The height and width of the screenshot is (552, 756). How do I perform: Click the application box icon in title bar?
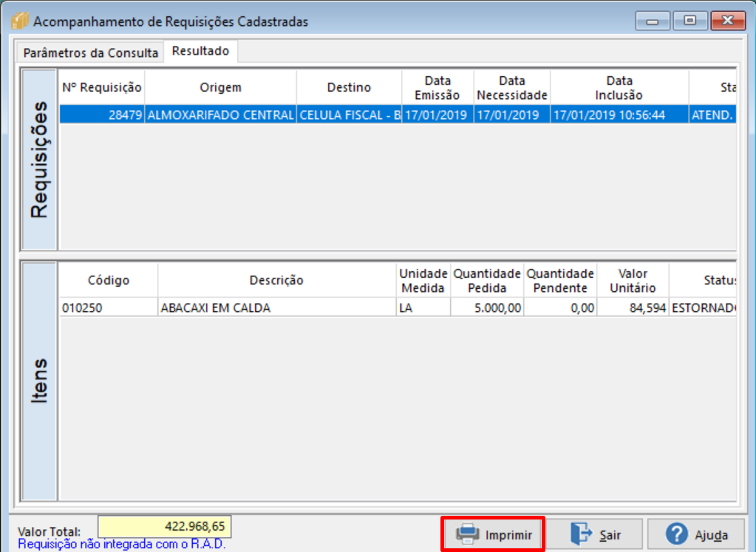click(x=20, y=21)
